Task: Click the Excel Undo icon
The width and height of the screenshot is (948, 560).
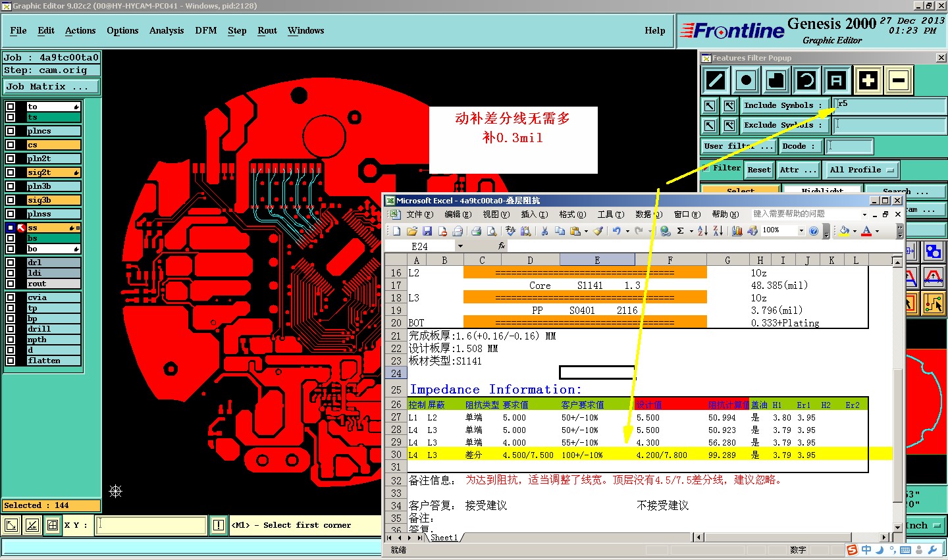Action: tap(617, 231)
